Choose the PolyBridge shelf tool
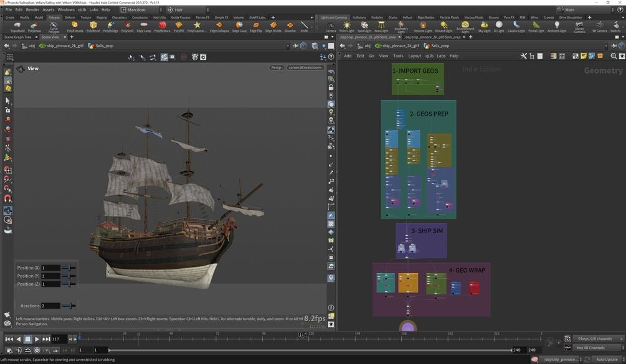The width and height of the screenshot is (626, 364). (111, 27)
